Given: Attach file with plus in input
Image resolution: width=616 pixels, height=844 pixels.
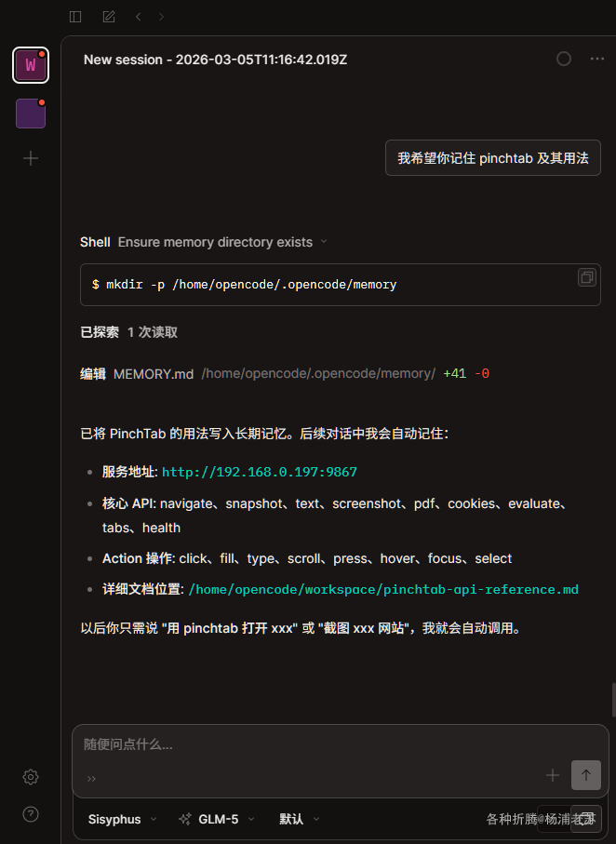Looking at the screenshot, I should tap(553, 775).
